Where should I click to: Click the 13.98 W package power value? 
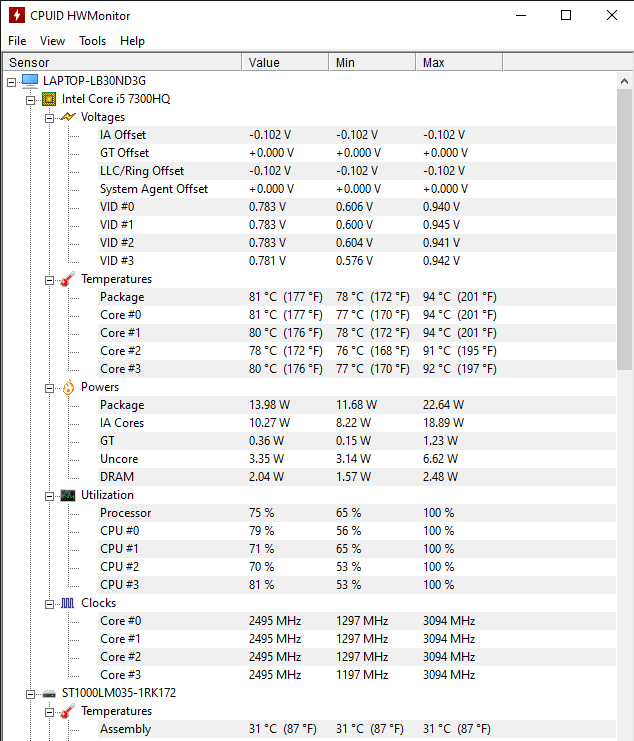pyautogui.click(x=269, y=405)
